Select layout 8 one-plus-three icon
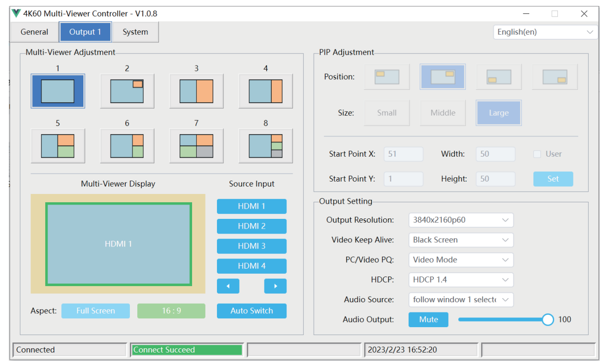The width and height of the screenshot is (603, 364). click(x=265, y=146)
